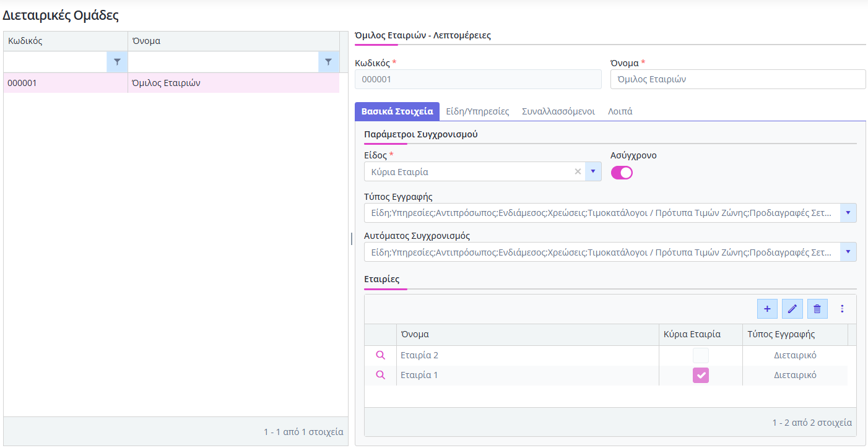Clear the Είδος selection with the X
The height and width of the screenshot is (448, 868).
578,172
